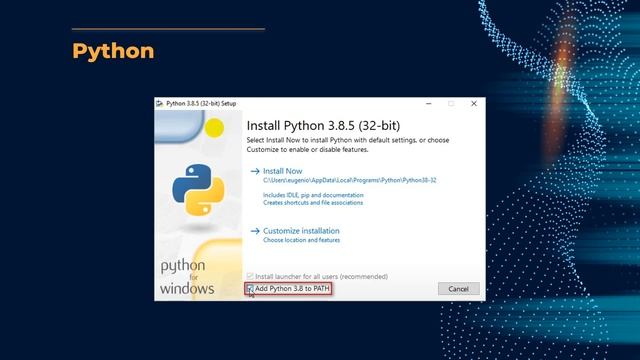640x360 pixels.
Task: Click the default install path text
Action: (x=349, y=180)
